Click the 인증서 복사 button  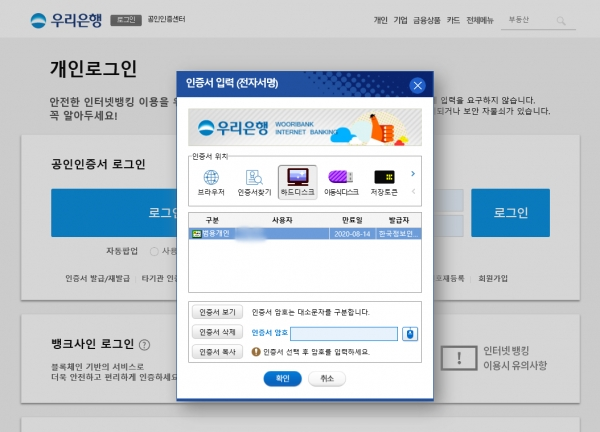pos(217,352)
